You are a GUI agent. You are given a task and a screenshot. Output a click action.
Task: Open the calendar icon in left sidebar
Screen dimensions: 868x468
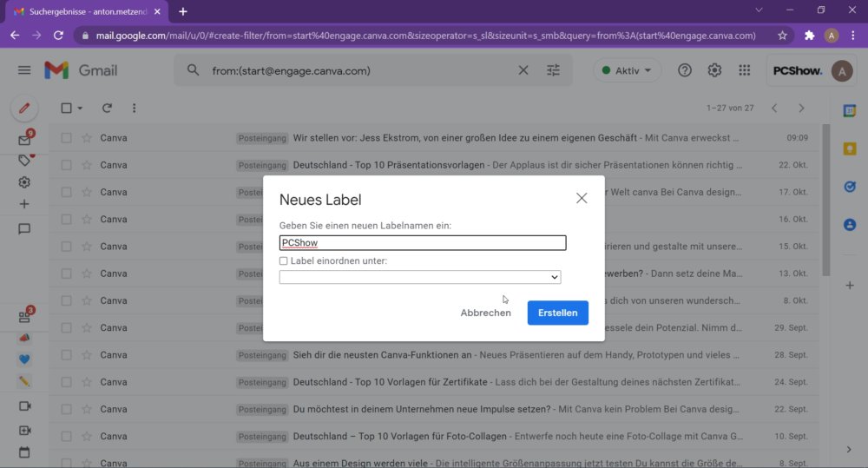tap(24, 452)
